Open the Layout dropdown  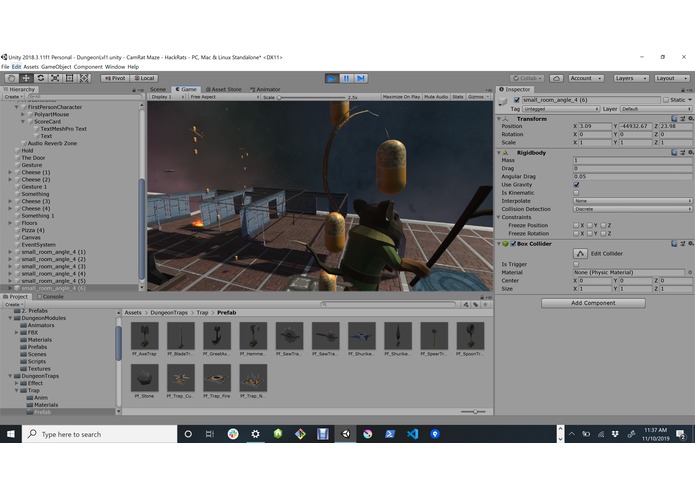pos(672,78)
